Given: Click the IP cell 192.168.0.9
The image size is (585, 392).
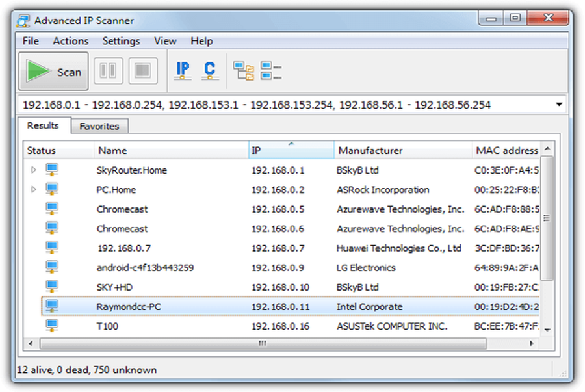Looking at the screenshot, I should coord(278,268).
